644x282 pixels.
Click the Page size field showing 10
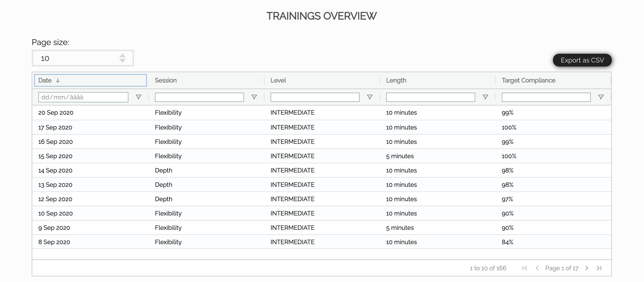83,58
